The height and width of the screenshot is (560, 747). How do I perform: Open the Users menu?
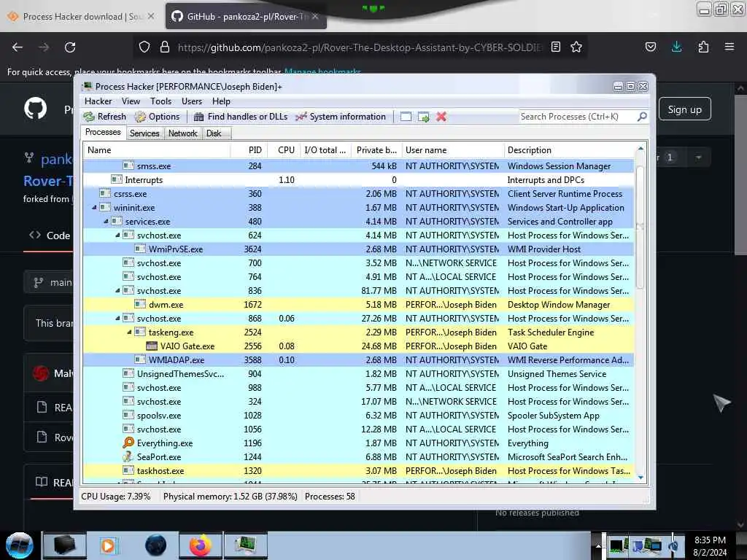(192, 101)
